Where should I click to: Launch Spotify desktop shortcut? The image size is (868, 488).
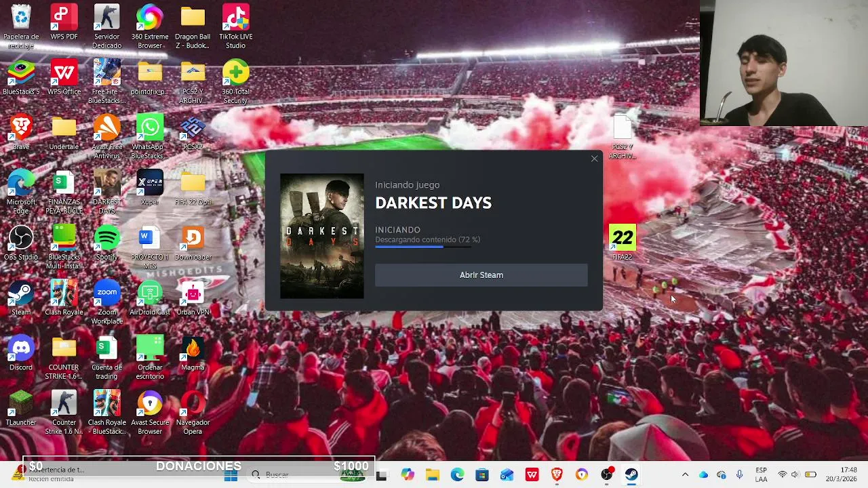pos(106,243)
